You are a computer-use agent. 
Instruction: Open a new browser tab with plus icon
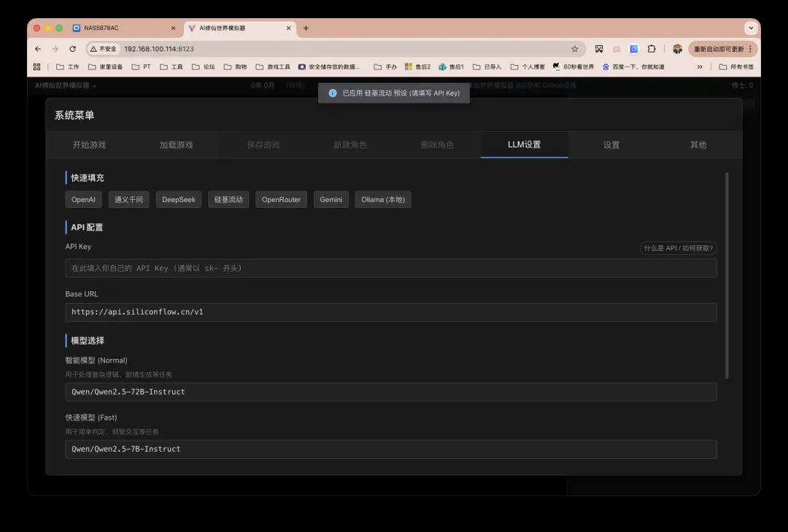coord(306,28)
